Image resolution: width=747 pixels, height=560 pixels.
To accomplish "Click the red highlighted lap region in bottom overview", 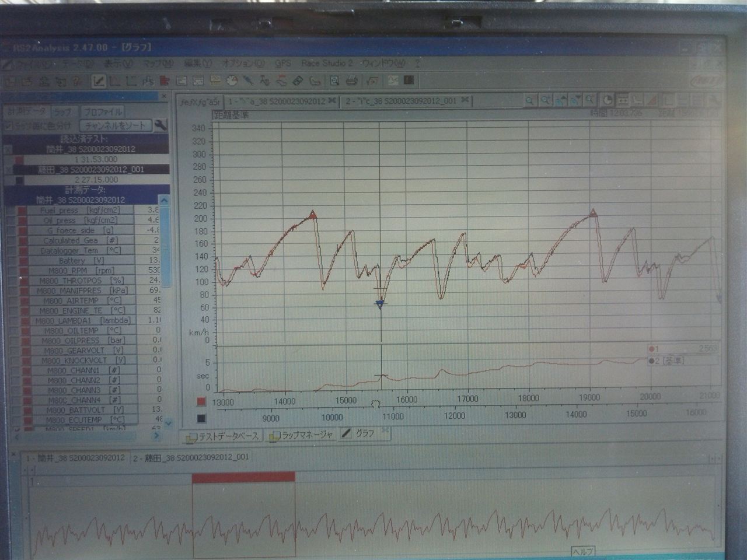I will 243,477.
